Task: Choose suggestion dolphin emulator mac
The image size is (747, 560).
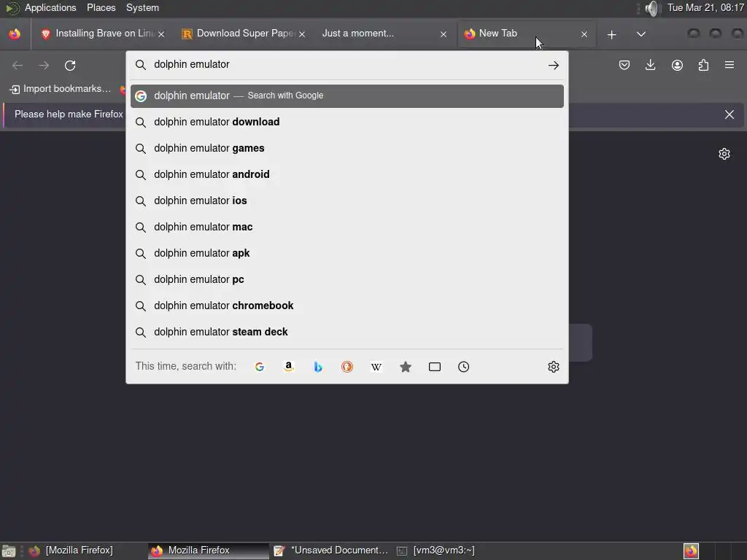Action: 347,227
